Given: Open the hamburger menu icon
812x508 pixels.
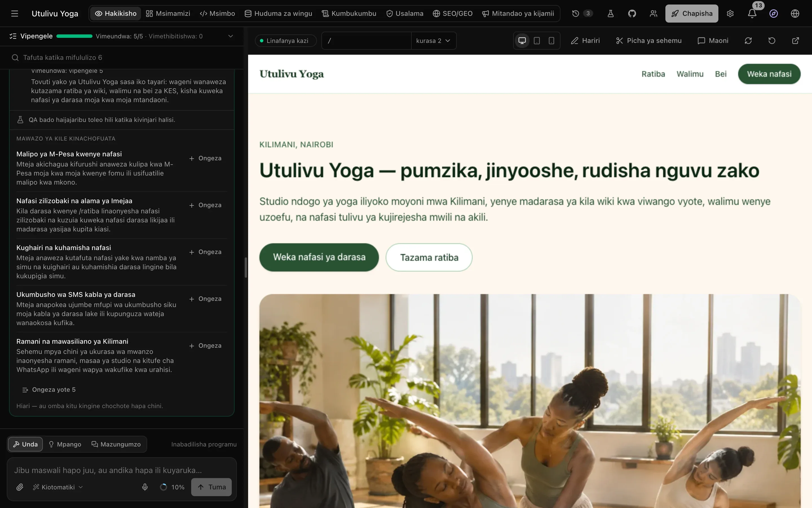Looking at the screenshot, I should coord(14,14).
